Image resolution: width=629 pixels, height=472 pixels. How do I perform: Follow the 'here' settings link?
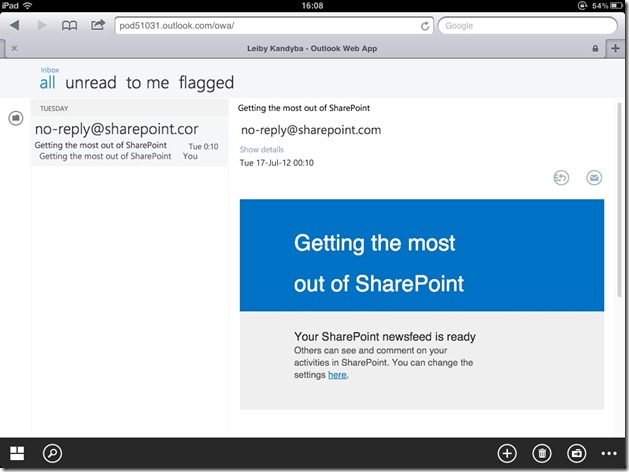click(337, 375)
